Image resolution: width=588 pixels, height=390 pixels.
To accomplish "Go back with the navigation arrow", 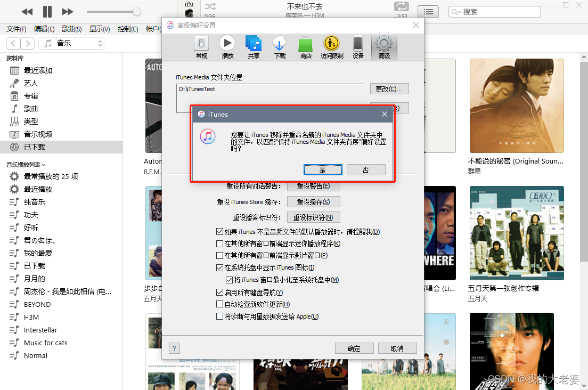I will (x=13, y=43).
